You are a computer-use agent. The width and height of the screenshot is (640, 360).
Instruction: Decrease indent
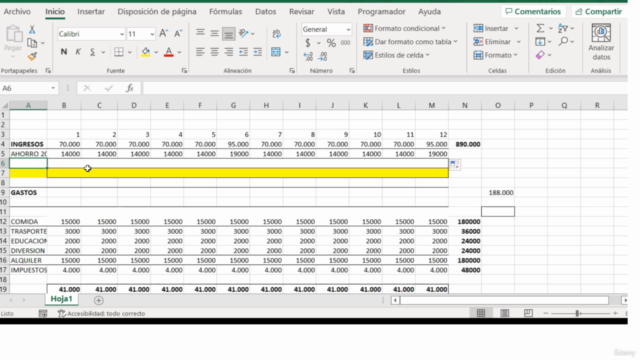[x=243, y=52]
